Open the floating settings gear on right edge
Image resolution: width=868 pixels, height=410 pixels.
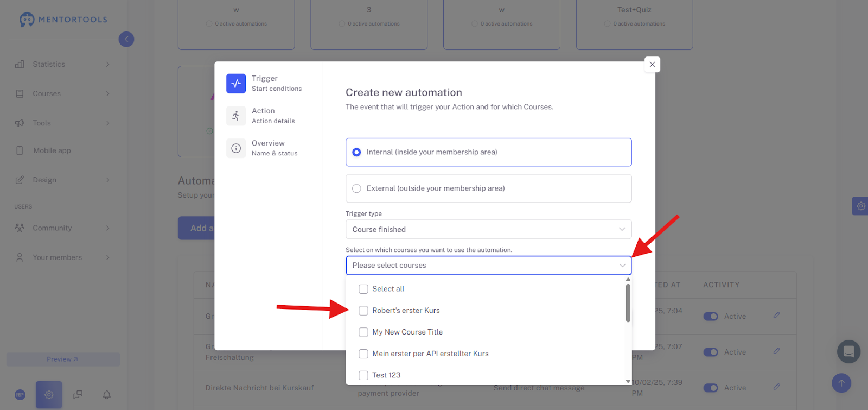click(860, 206)
